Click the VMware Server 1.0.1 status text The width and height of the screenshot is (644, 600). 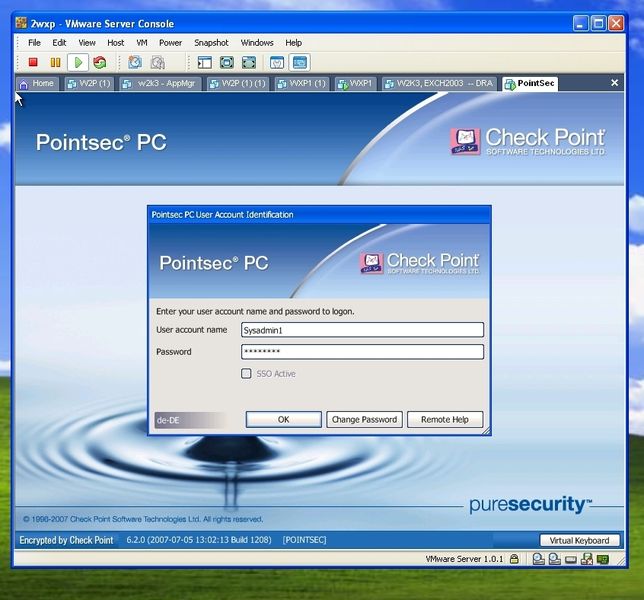click(464, 559)
